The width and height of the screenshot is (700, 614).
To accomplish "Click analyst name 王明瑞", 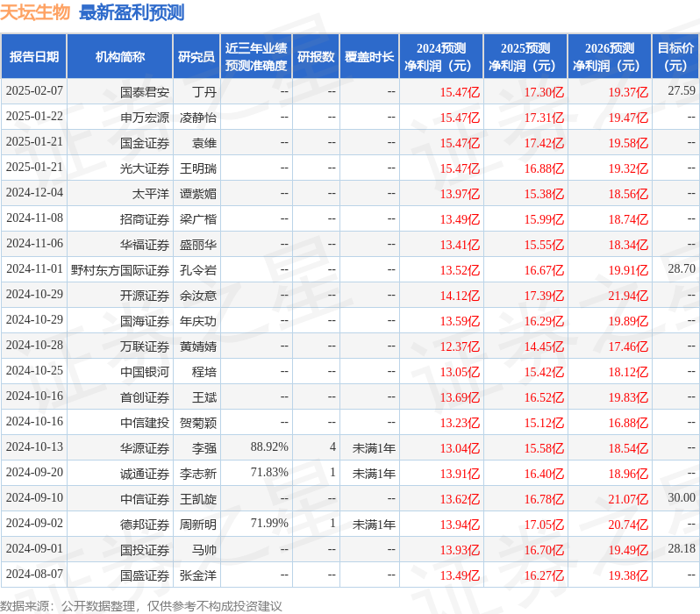I will (197, 168).
